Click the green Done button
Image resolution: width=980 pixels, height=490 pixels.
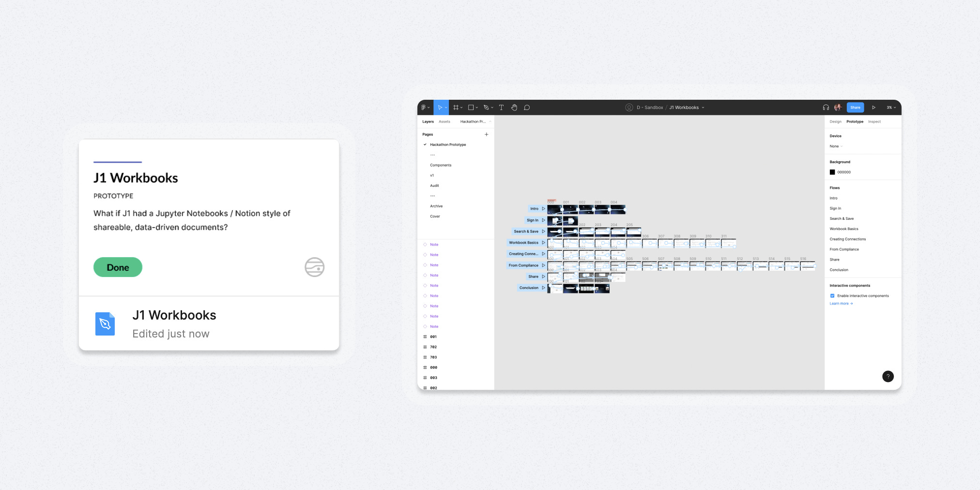pyautogui.click(x=118, y=267)
